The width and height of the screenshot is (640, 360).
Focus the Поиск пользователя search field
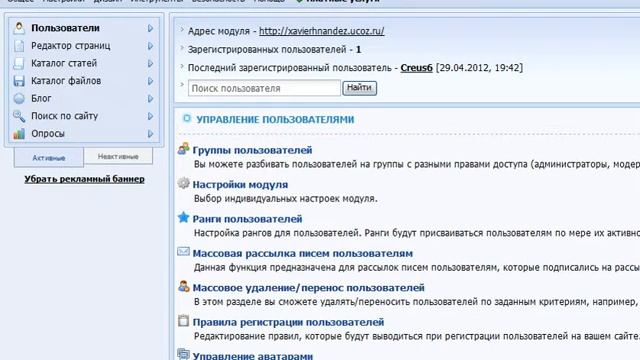264,88
